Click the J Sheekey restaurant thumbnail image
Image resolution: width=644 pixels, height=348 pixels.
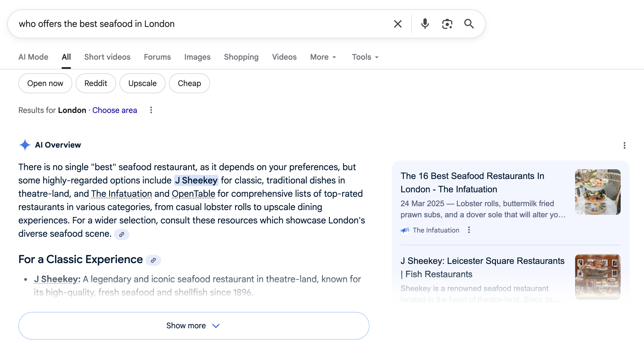click(x=598, y=277)
